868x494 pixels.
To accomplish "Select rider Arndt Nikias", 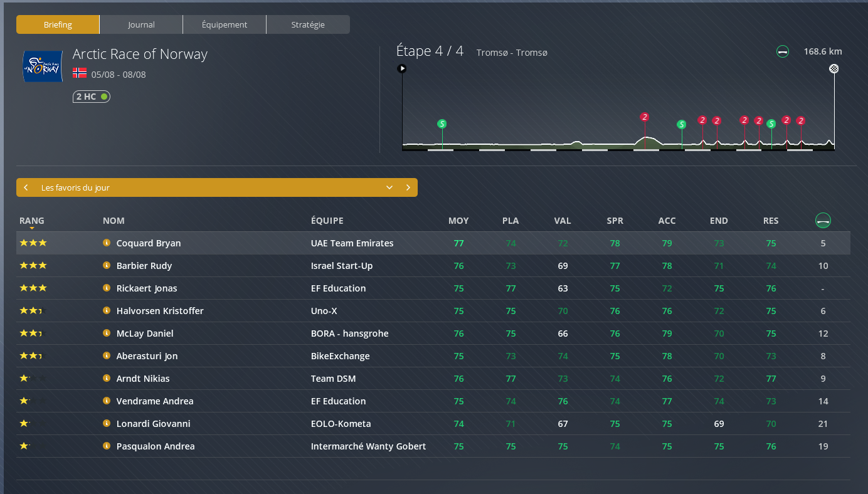I will point(143,379).
